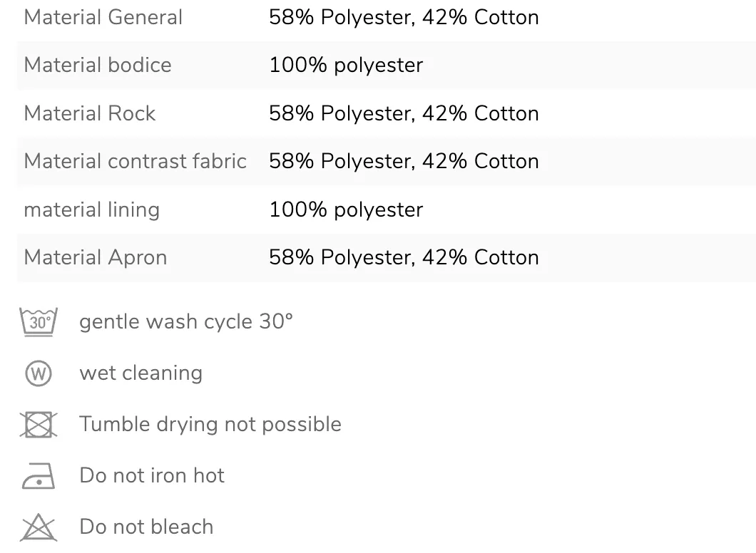Click the 30° wash tub icon
Image resolution: width=756 pixels, height=553 pixels.
[x=39, y=322]
